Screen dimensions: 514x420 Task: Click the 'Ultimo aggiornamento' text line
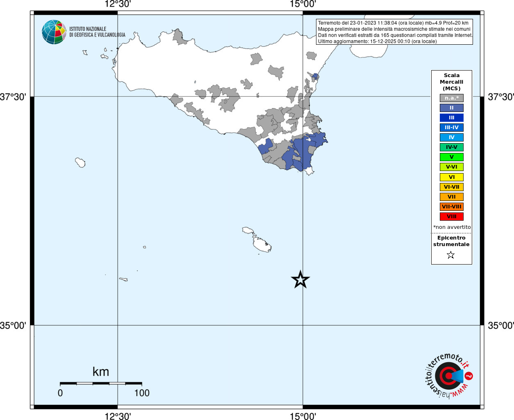(x=377, y=41)
